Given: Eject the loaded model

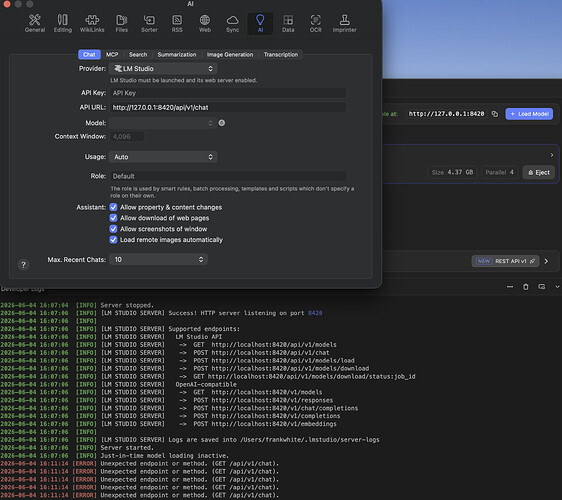Looking at the screenshot, I should (x=539, y=172).
